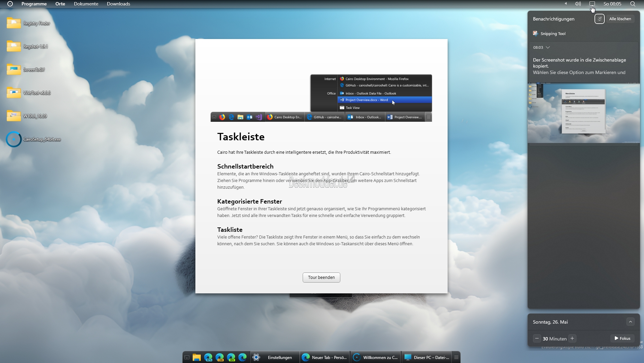Toggle the do-not-disturb button in notifications
Viewport: 644px width, 363px height.
(x=600, y=19)
